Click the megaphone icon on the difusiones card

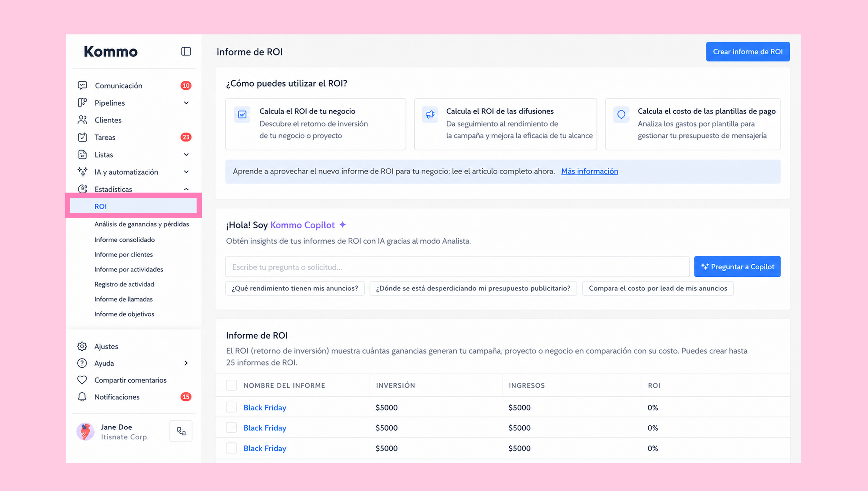tap(430, 115)
